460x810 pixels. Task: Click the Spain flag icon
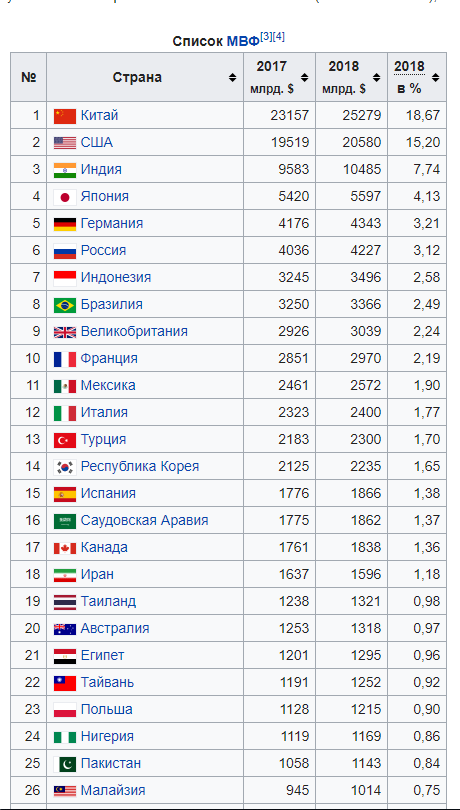click(65, 494)
